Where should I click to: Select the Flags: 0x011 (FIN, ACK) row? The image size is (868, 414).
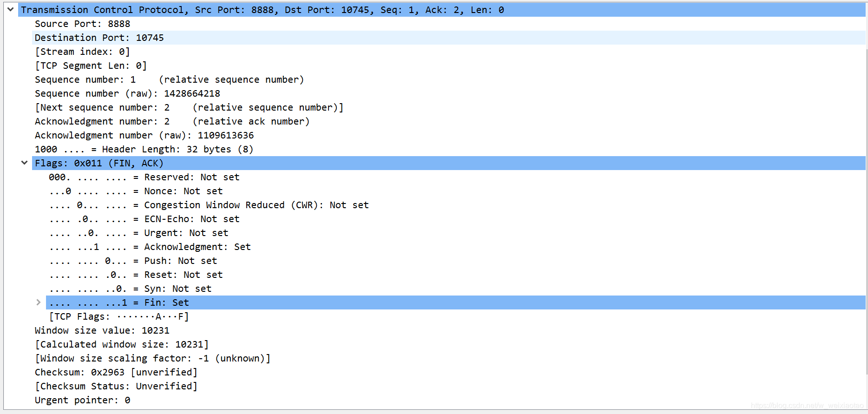pyautogui.click(x=448, y=163)
